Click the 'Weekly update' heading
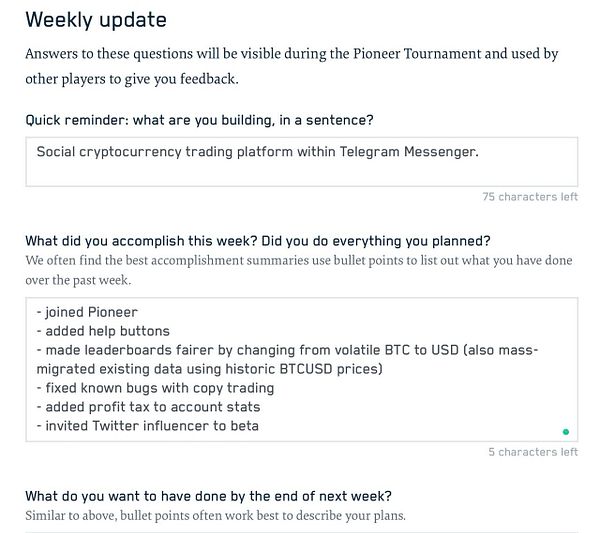This screenshot has width=600, height=533. (96, 20)
